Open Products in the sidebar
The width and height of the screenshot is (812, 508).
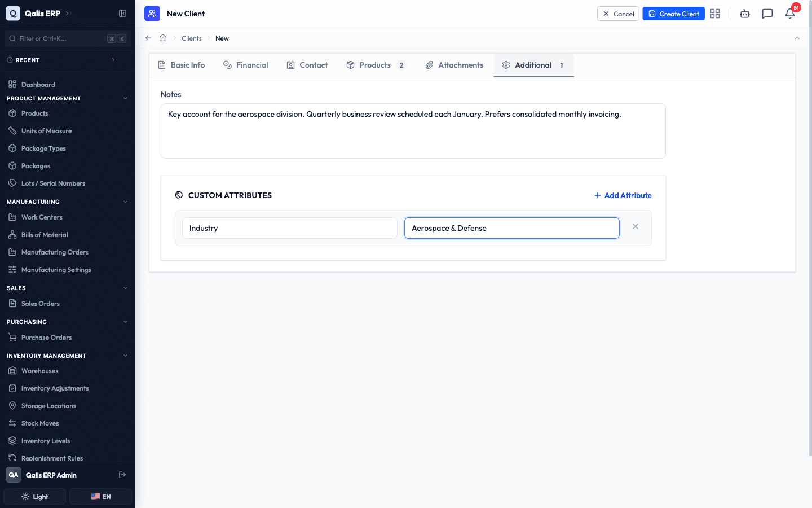(x=68, y=113)
